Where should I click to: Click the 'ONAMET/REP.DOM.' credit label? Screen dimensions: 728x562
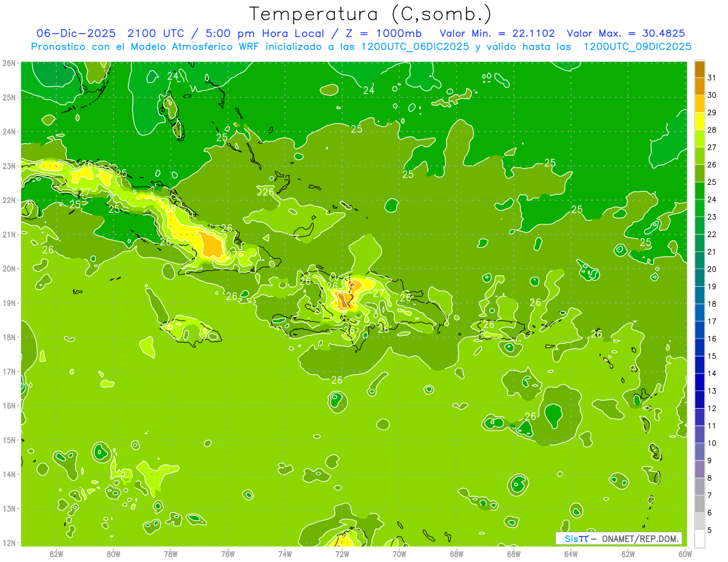click(x=641, y=538)
